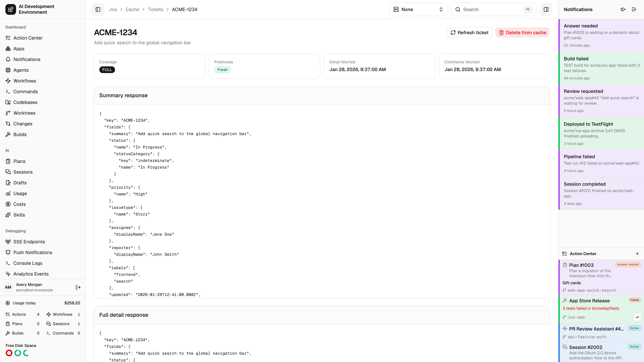Click the Skills sparkle icon
This screenshot has height=362, width=644.
(x=8, y=215)
